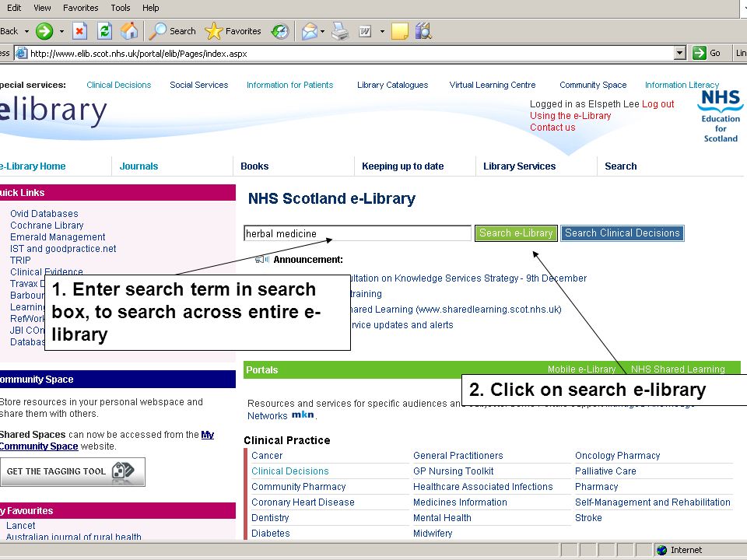Open the My Community Space link
This screenshot has width=747, height=560.
107,440
